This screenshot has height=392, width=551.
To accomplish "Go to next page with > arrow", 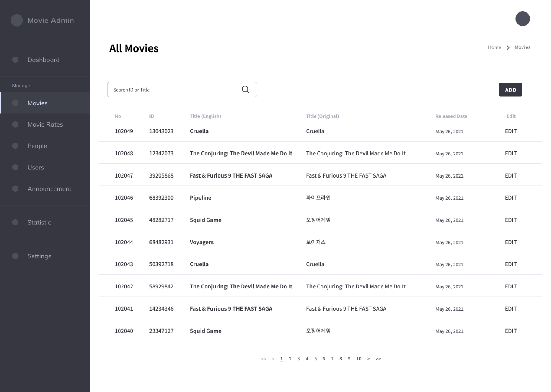I will pos(368,359).
